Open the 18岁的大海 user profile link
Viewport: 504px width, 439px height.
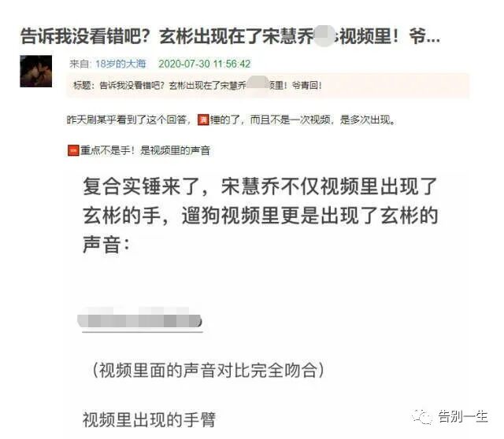120,64
